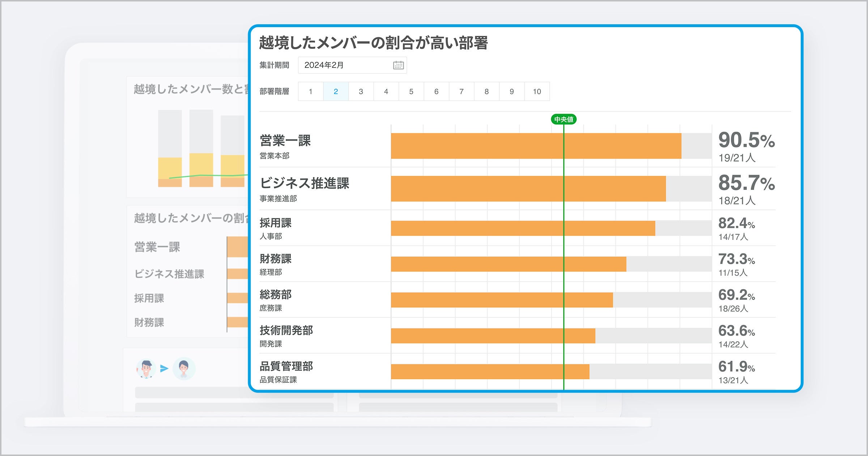
Task: Select department level 1
Action: 310,92
